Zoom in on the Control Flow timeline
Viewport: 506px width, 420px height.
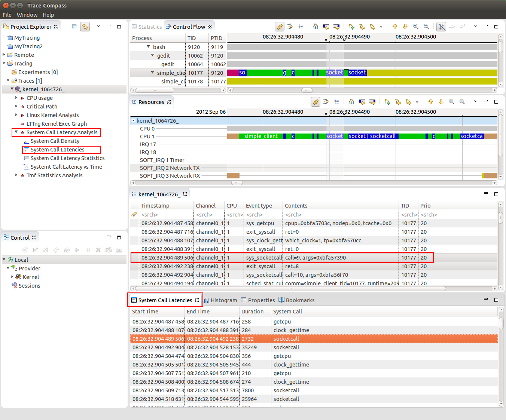(416, 27)
